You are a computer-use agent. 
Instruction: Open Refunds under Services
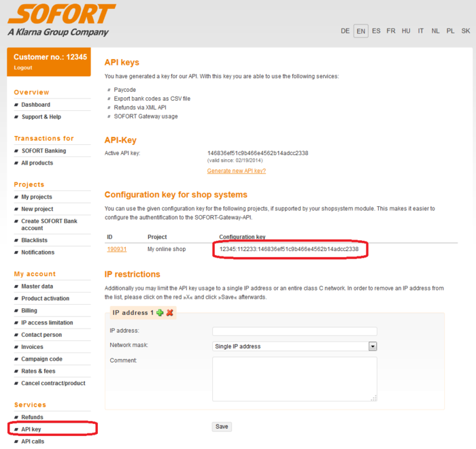(32, 417)
